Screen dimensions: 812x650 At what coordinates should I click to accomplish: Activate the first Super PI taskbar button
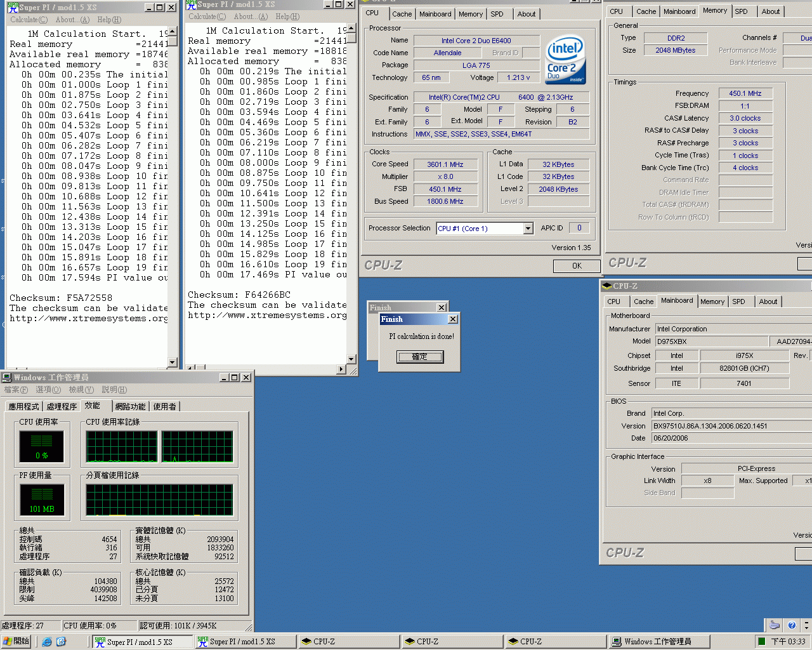coord(143,642)
